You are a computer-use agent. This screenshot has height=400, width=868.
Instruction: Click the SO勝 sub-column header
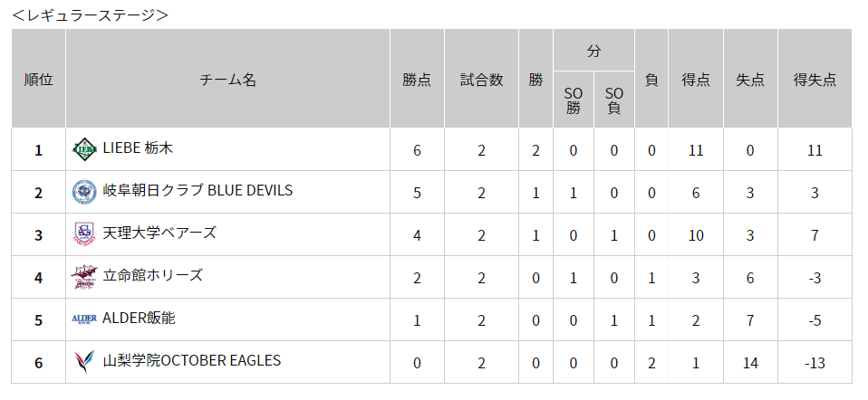tap(573, 100)
